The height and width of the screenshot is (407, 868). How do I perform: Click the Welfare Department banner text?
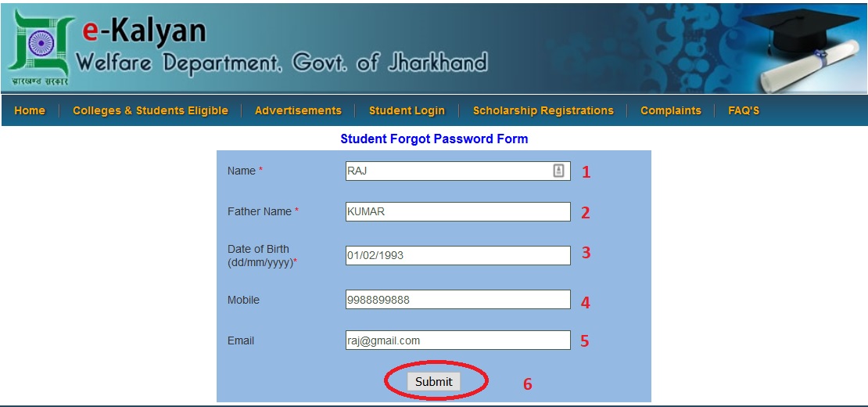coord(282,63)
